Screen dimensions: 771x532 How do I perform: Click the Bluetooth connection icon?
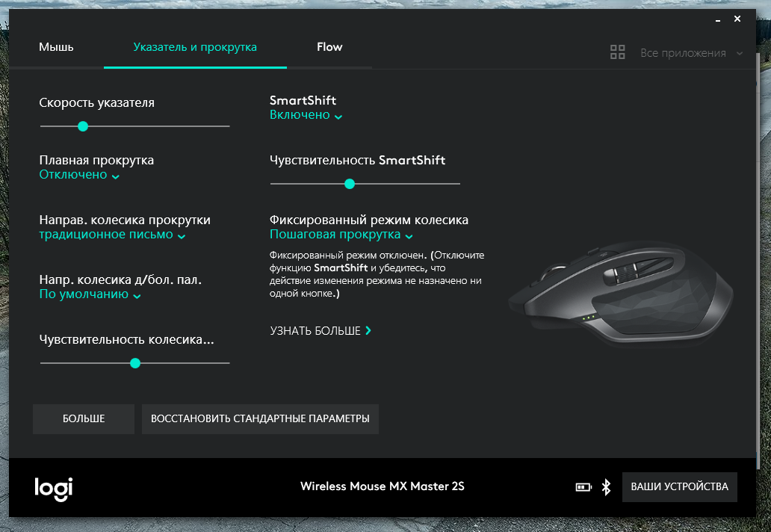click(607, 486)
